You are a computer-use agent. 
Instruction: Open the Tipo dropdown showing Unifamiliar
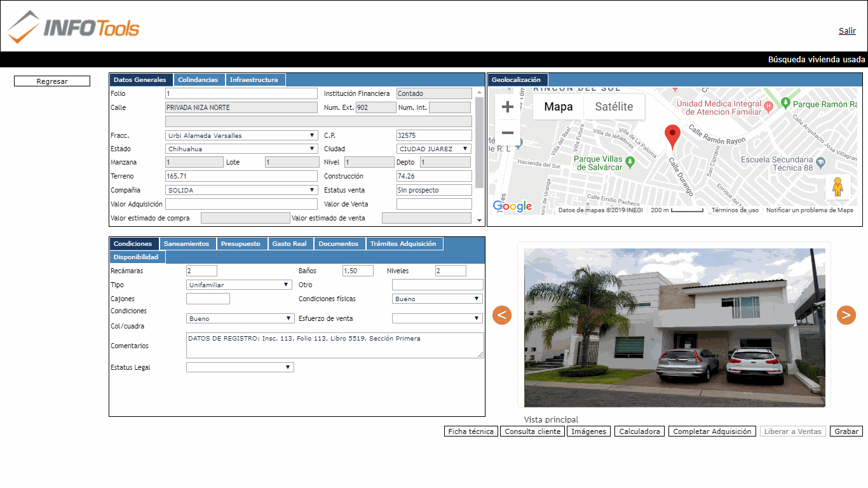point(240,285)
